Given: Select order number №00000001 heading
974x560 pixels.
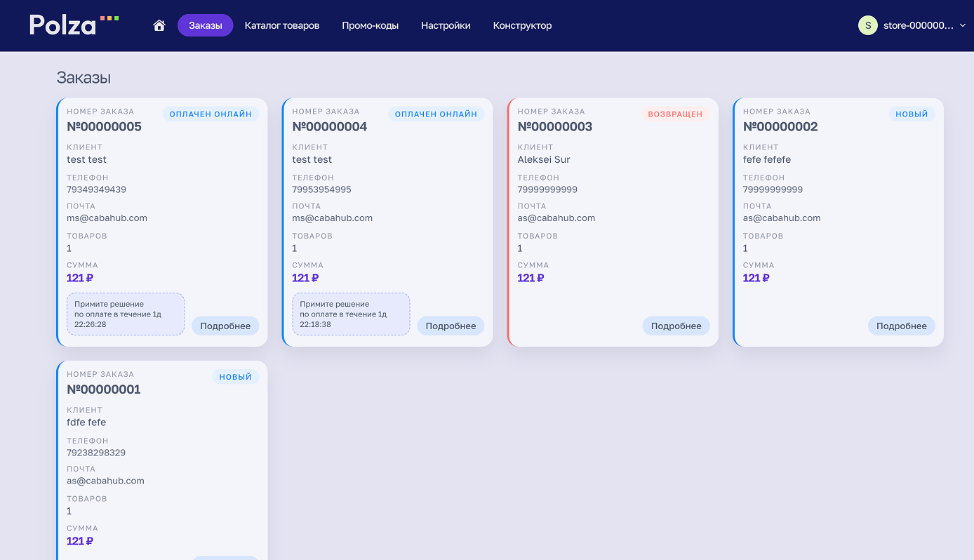Looking at the screenshot, I should point(104,389).
